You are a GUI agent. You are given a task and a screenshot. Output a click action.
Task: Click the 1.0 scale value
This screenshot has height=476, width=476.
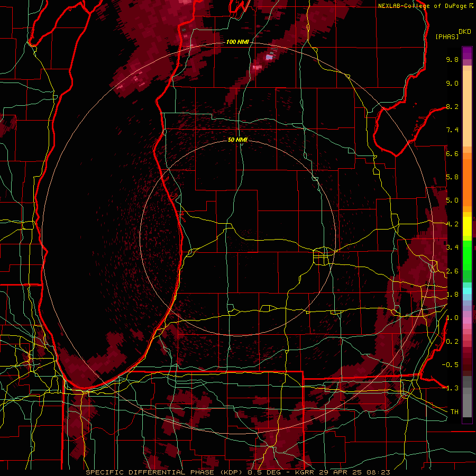[x=452, y=318]
